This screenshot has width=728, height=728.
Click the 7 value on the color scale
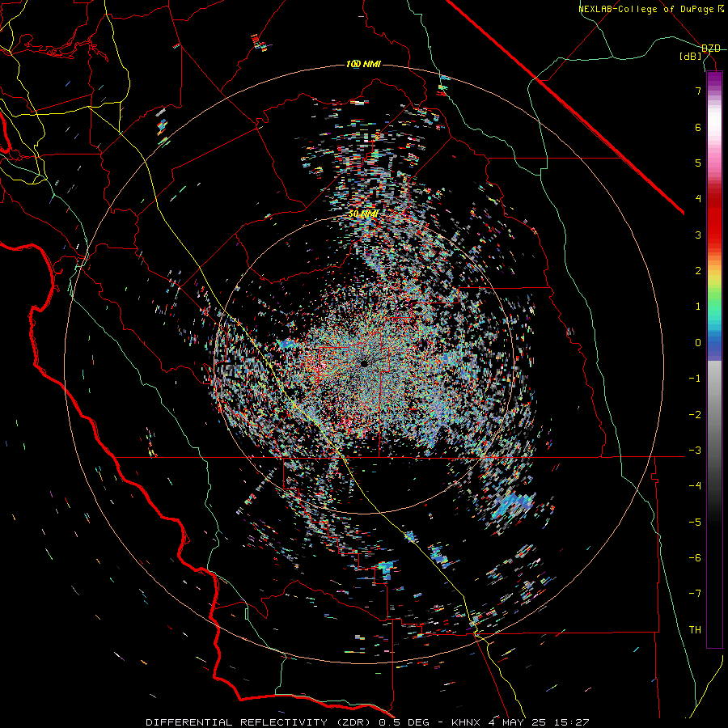(698, 91)
